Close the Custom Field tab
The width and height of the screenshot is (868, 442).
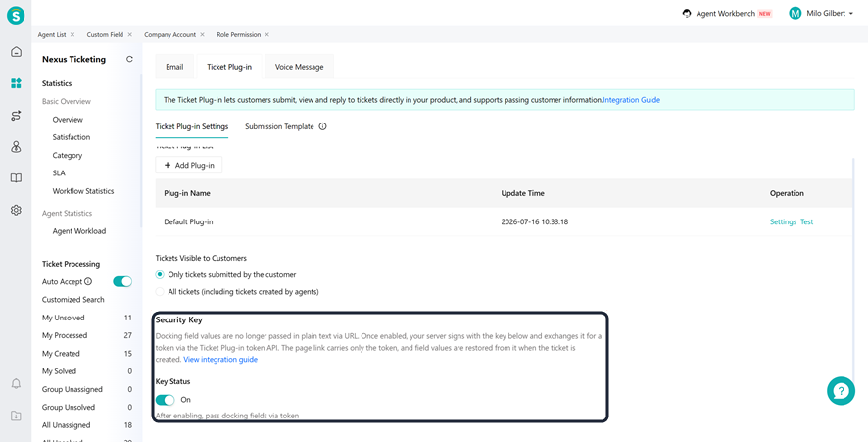click(x=130, y=34)
